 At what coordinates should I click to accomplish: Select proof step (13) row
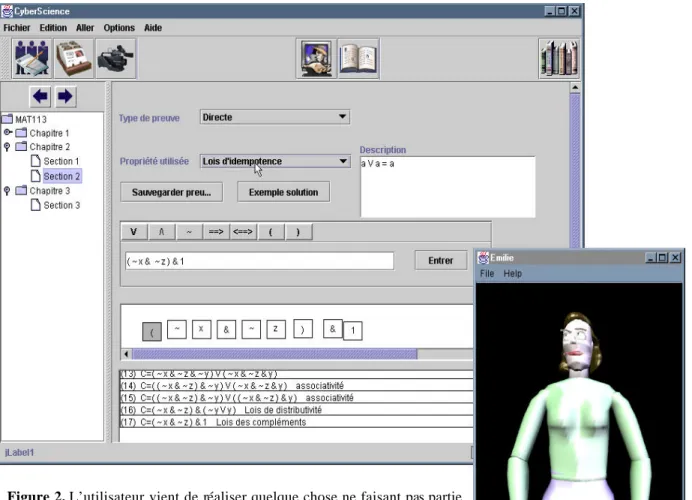click(x=296, y=374)
